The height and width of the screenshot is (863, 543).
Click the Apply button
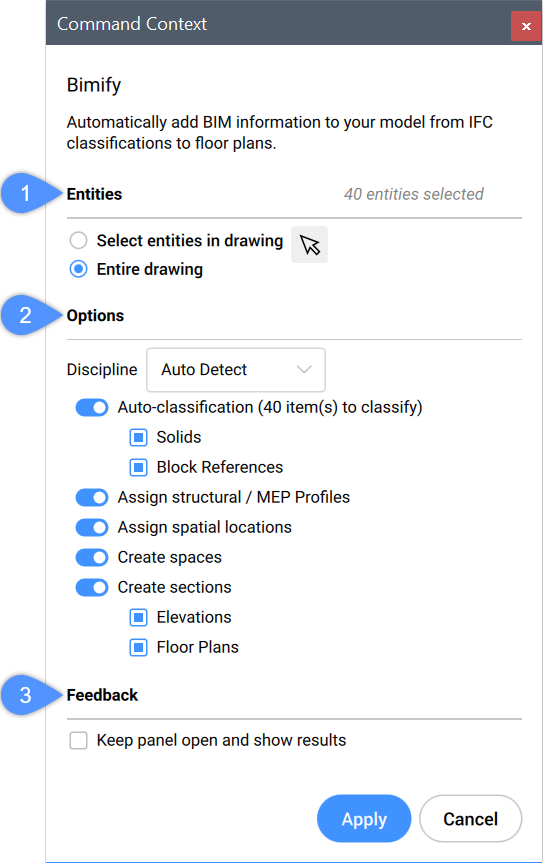tap(364, 818)
